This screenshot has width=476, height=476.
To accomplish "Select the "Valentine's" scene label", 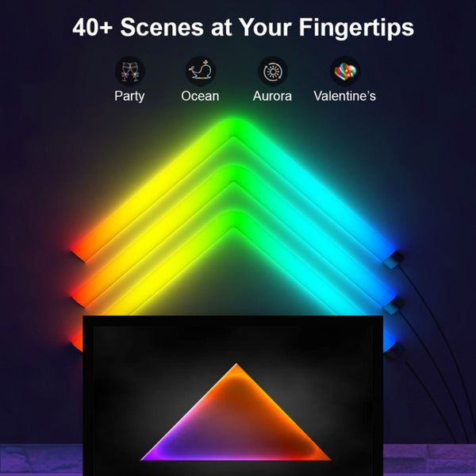I will [344, 96].
